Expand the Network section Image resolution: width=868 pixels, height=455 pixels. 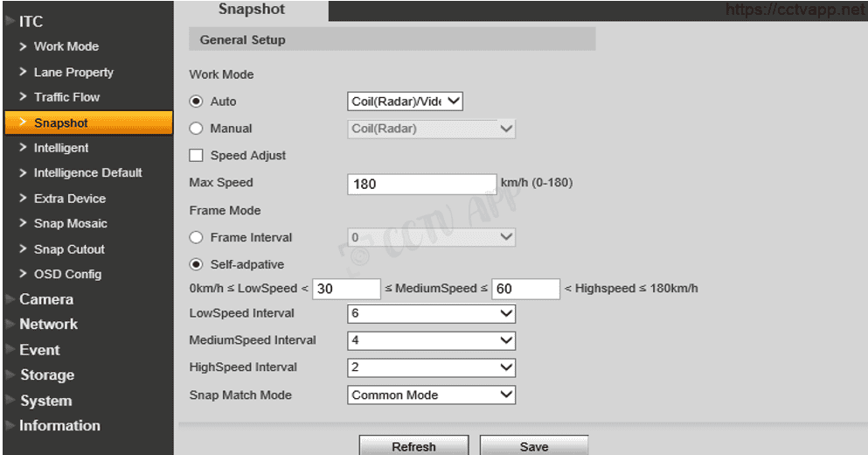click(x=48, y=324)
